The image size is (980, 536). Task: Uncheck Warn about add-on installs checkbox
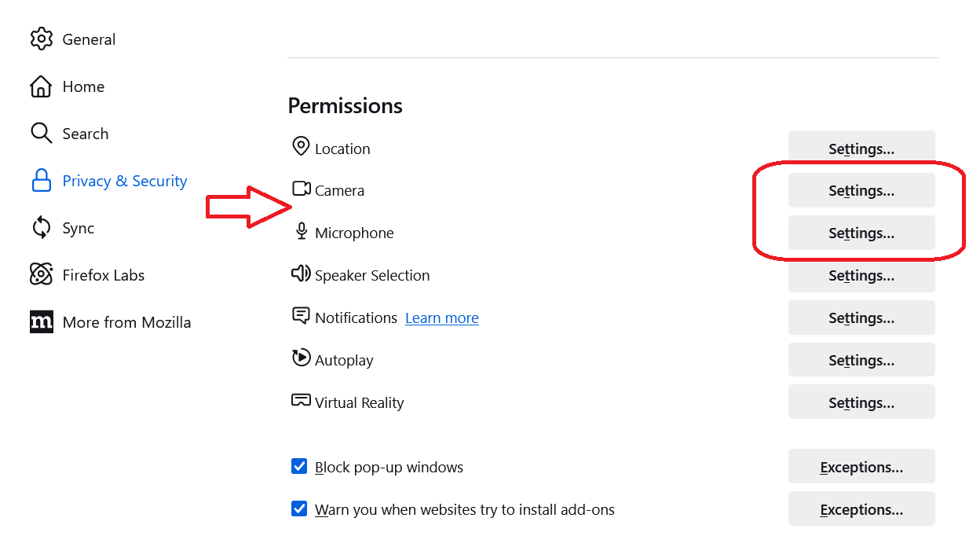[x=299, y=509]
